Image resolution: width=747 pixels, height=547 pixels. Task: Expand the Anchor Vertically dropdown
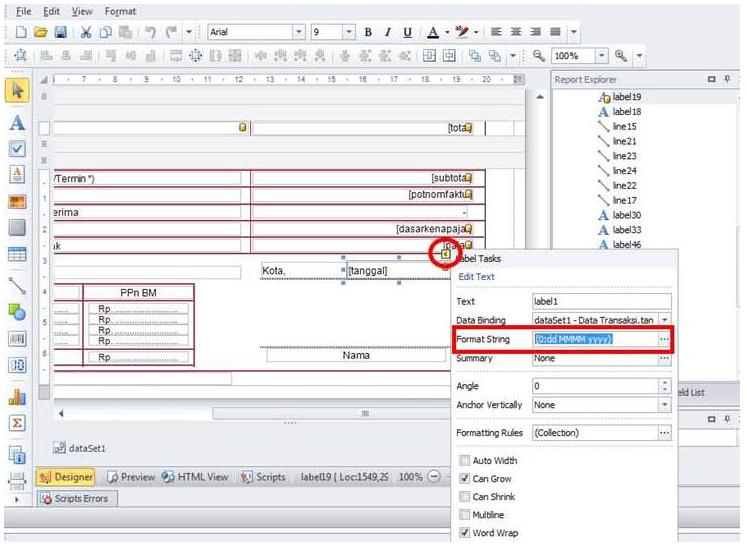click(x=665, y=405)
